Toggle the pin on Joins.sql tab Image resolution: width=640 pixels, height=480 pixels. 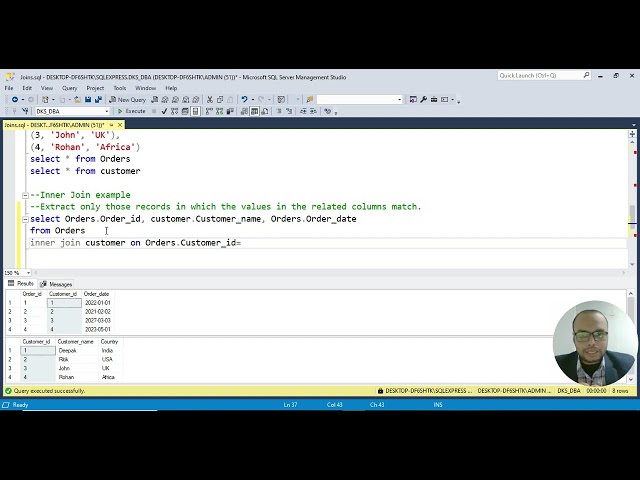111,125
